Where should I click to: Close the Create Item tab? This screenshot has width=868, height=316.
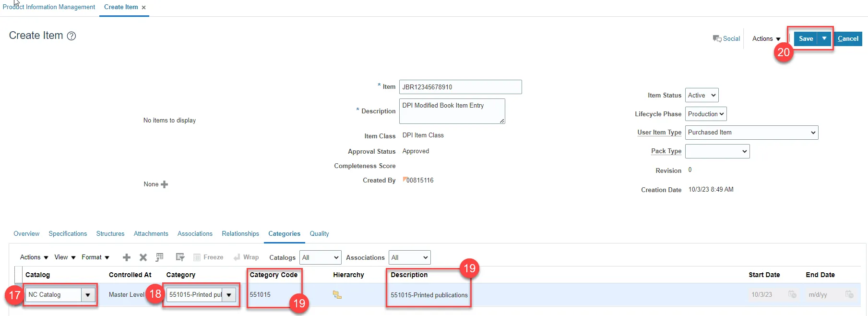point(143,8)
